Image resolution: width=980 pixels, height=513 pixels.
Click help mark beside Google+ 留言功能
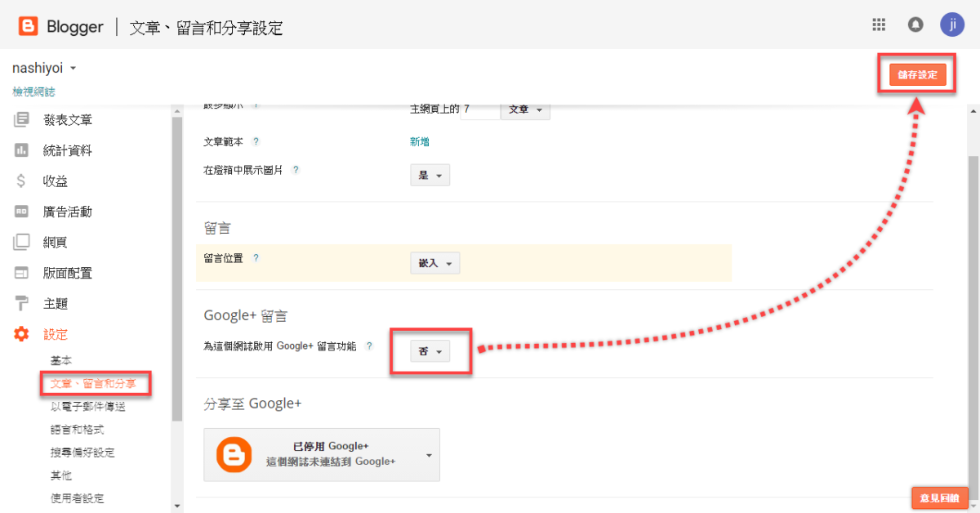pos(368,346)
